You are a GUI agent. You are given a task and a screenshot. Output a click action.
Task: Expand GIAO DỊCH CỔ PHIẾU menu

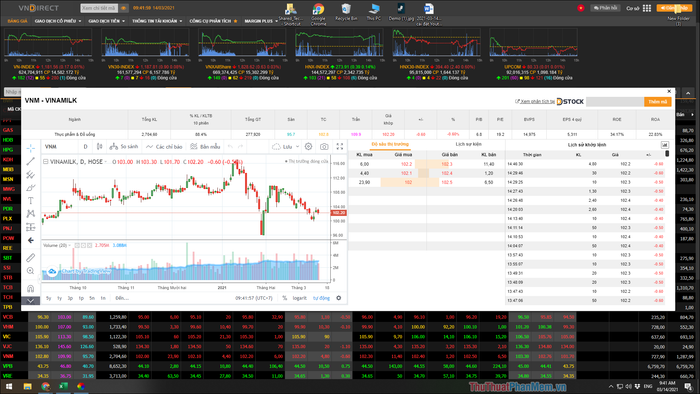[x=58, y=21]
